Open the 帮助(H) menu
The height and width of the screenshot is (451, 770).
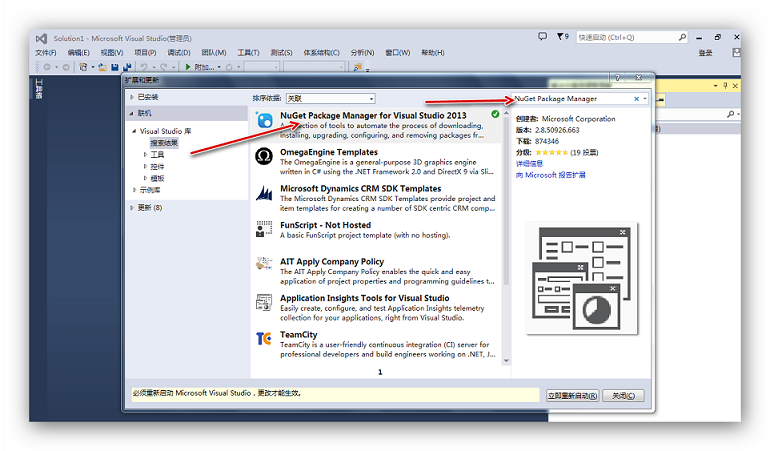coord(433,53)
